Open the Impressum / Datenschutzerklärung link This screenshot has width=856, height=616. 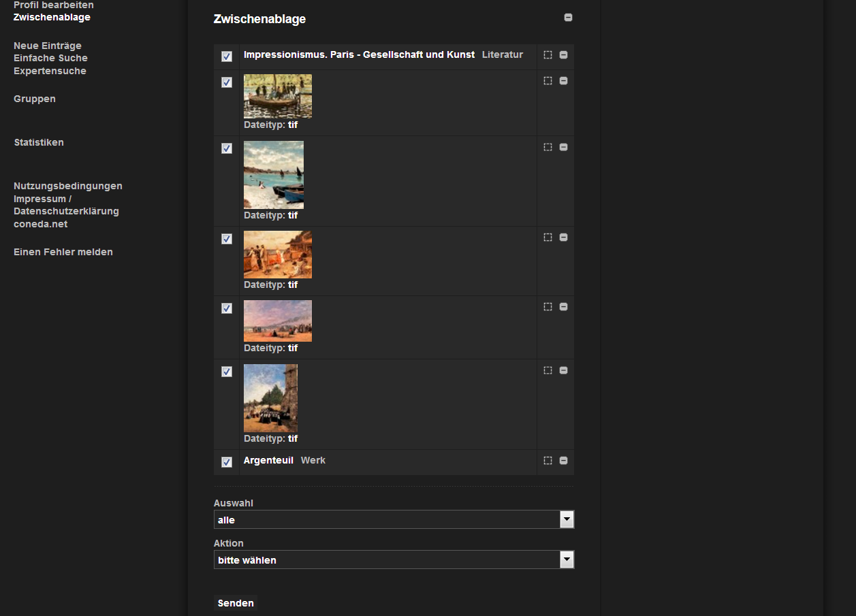pyautogui.click(x=66, y=205)
